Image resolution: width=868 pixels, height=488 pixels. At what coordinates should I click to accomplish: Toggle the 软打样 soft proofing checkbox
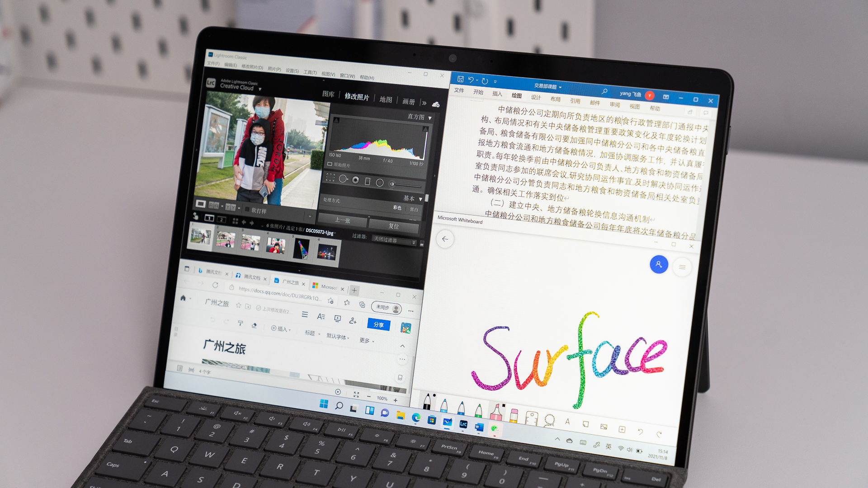tap(247, 209)
